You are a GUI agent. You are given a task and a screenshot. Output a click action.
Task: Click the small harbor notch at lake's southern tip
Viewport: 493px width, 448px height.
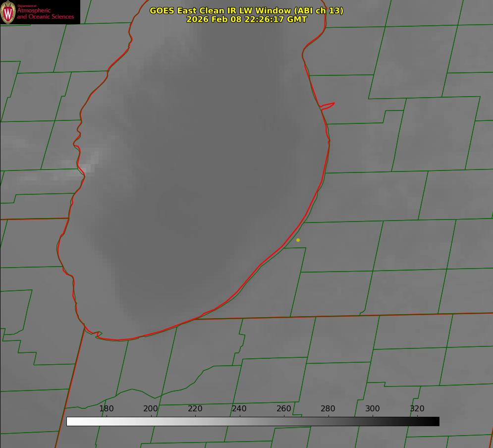[x=98, y=335]
